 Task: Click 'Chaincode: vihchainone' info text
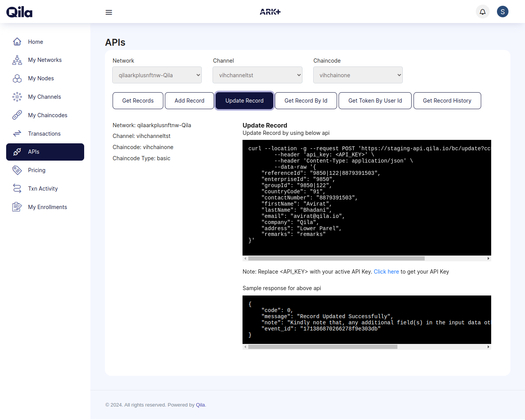pos(143,147)
